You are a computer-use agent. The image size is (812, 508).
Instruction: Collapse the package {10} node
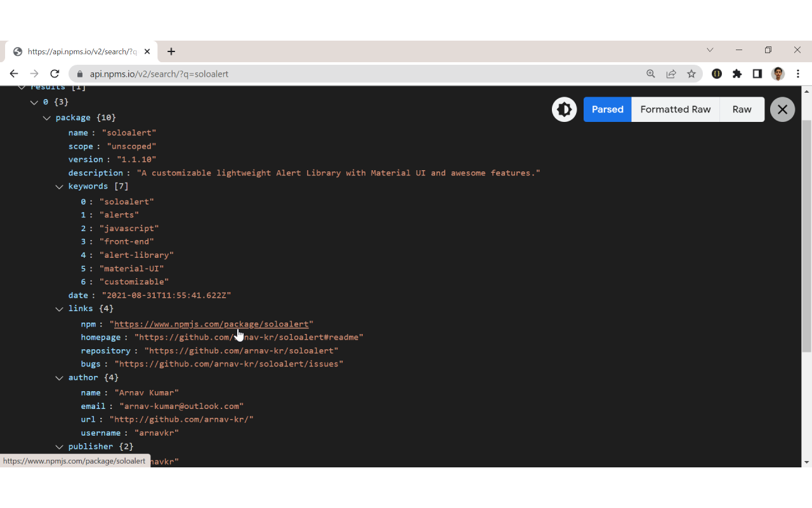[47, 117]
